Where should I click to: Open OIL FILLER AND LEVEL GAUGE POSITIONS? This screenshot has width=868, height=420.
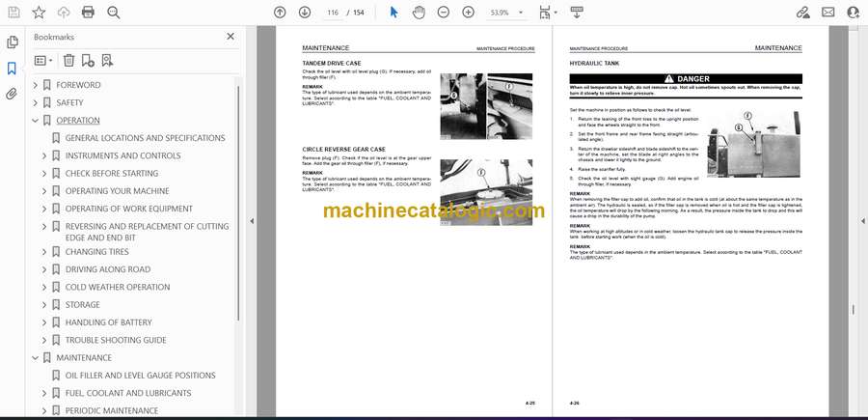141,376
